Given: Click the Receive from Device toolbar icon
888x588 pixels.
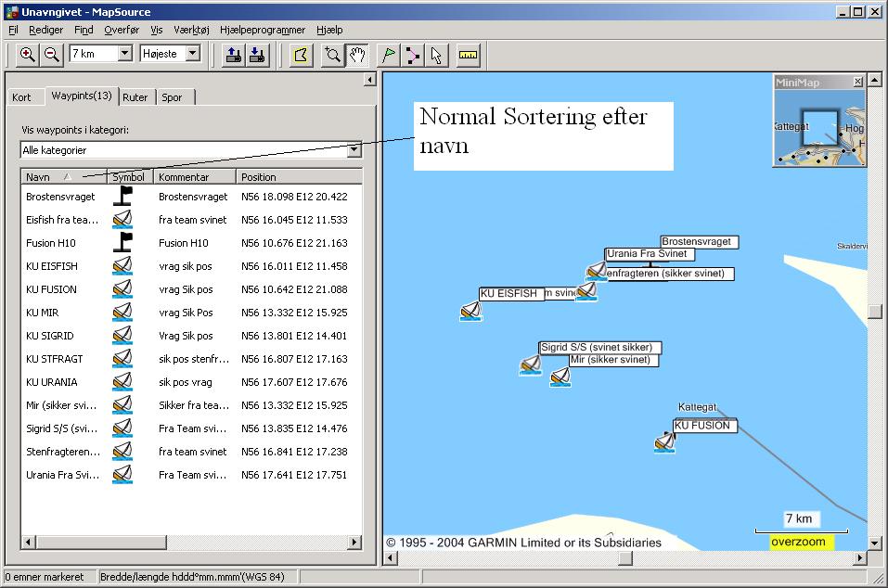Looking at the screenshot, I should pyautogui.click(x=257, y=55).
